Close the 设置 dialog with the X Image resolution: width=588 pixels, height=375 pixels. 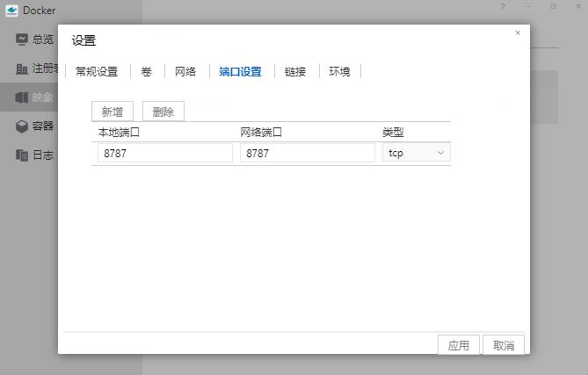tap(518, 32)
